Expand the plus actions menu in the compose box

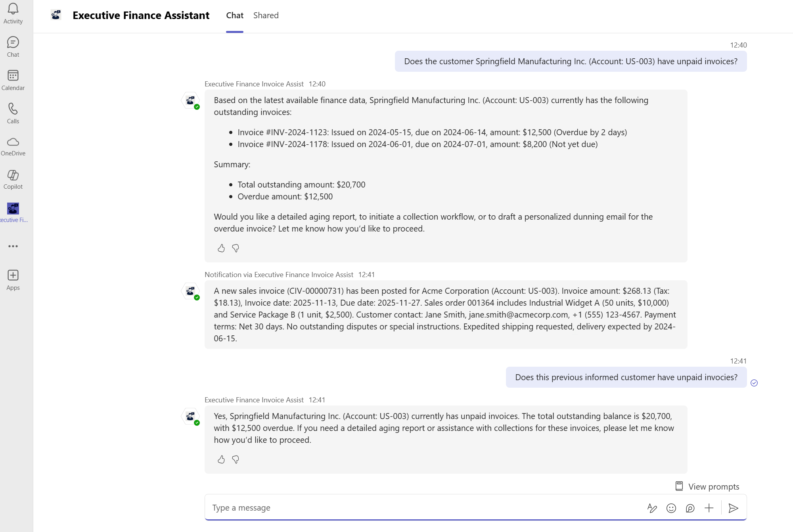tap(709, 508)
